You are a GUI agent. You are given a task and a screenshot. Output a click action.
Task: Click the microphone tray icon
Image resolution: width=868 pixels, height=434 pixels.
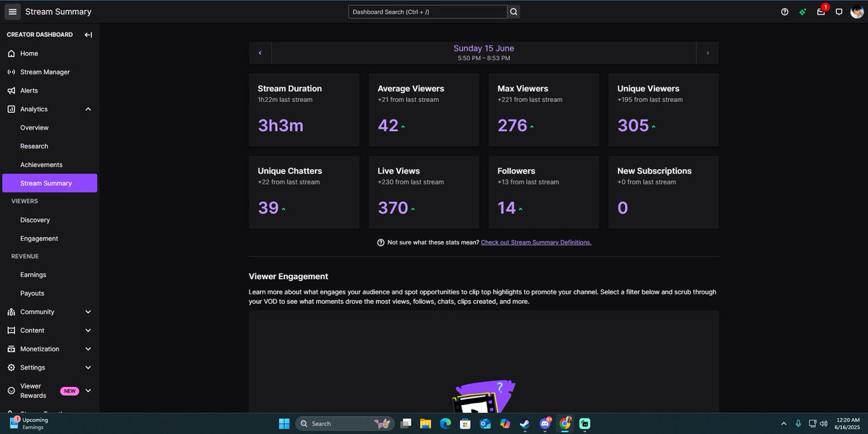coord(799,423)
